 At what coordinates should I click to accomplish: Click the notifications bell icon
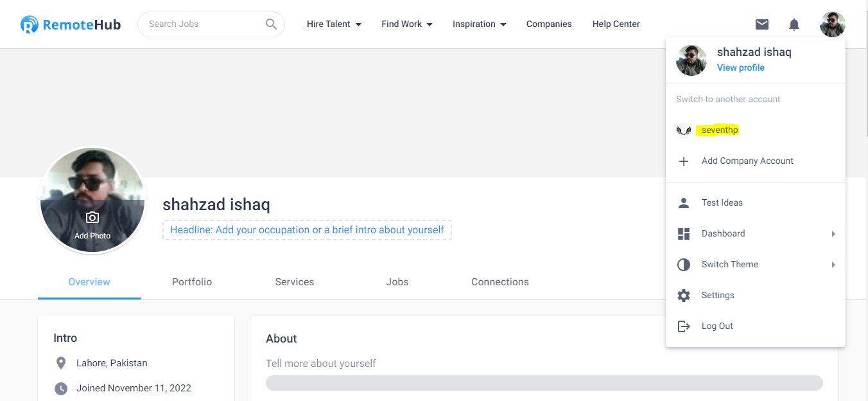pyautogui.click(x=794, y=24)
